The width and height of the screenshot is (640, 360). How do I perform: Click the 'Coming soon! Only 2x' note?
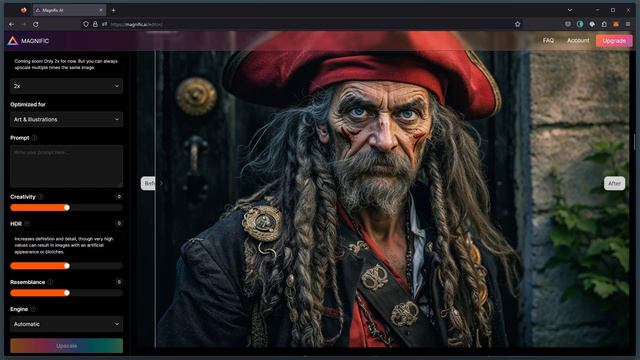66,64
